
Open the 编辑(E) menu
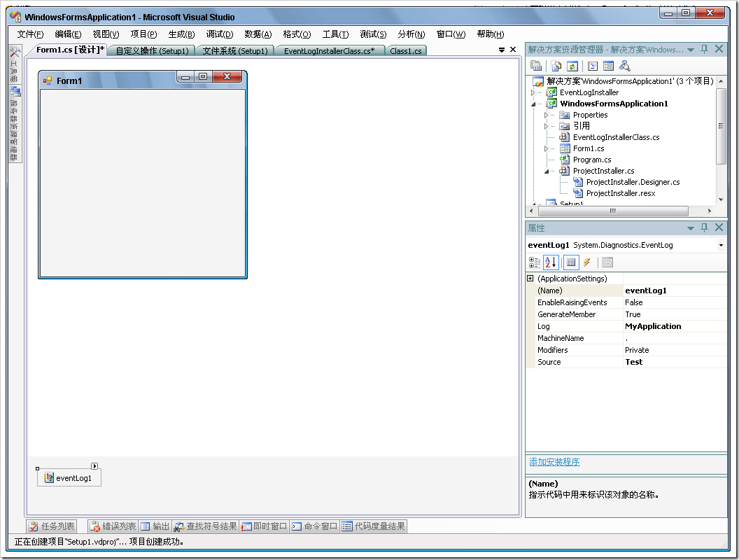(68, 34)
